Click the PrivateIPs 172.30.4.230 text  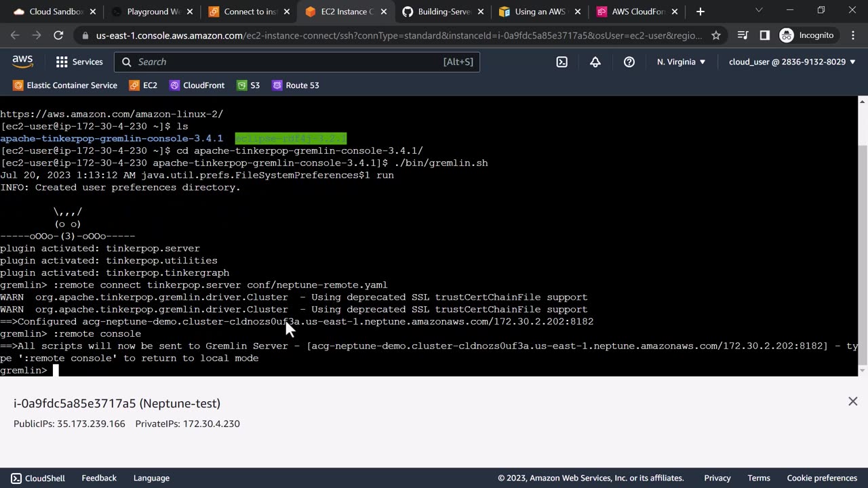188,424
